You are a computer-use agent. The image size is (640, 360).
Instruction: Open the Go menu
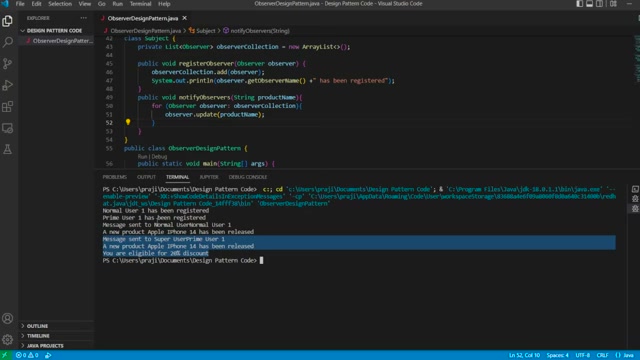click(102, 4)
